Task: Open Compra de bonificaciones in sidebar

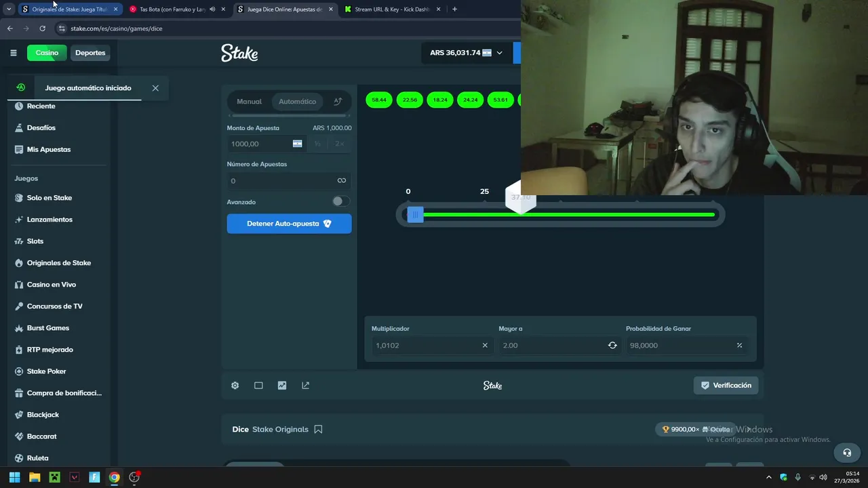Action: pos(64,393)
